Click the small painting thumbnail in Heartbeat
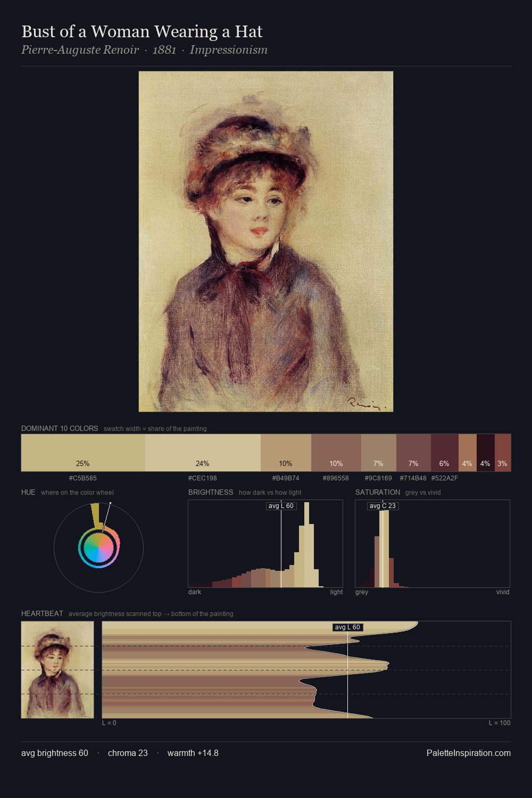 click(57, 670)
